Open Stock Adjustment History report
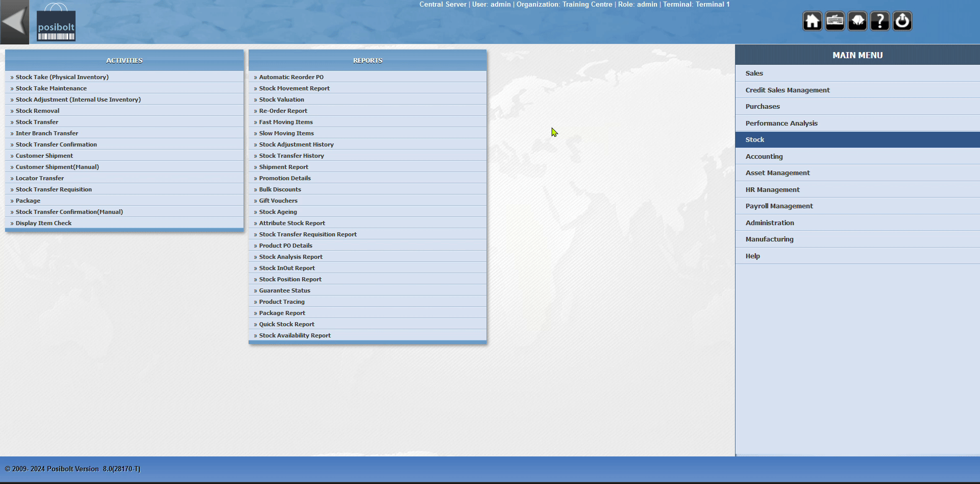The image size is (980, 484). tap(367, 144)
